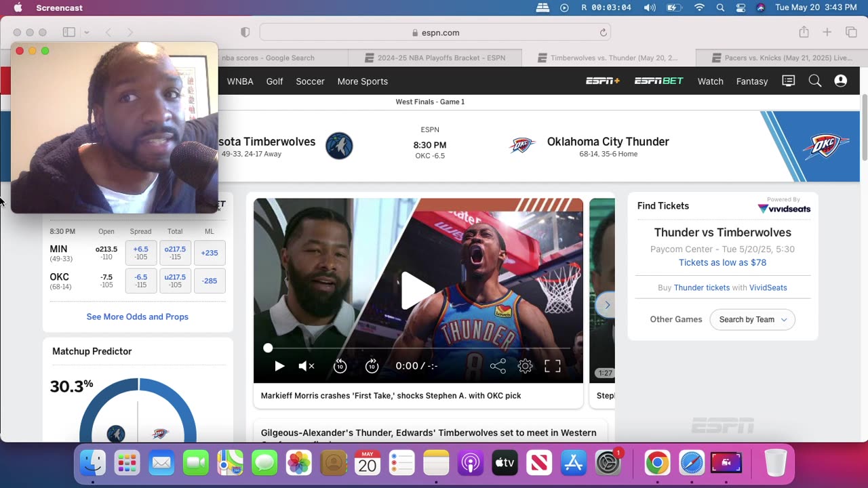Open the ESPN scores feed icon beside Fantasy

pyautogui.click(x=789, y=81)
